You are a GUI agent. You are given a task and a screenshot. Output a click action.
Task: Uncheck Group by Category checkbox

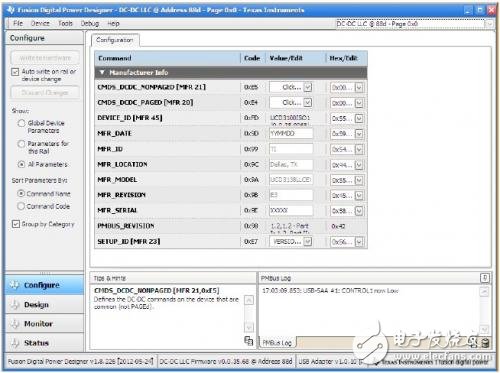click(x=16, y=224)
